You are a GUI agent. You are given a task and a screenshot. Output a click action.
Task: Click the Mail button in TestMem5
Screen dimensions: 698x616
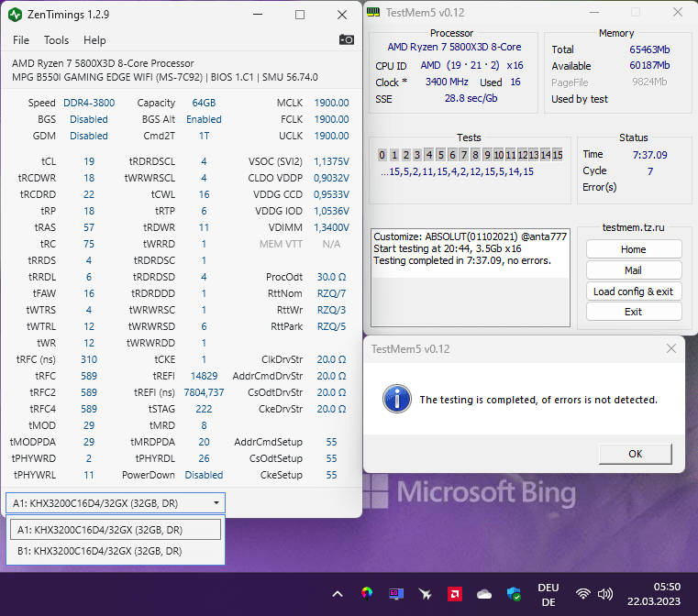tap(634, 270)
